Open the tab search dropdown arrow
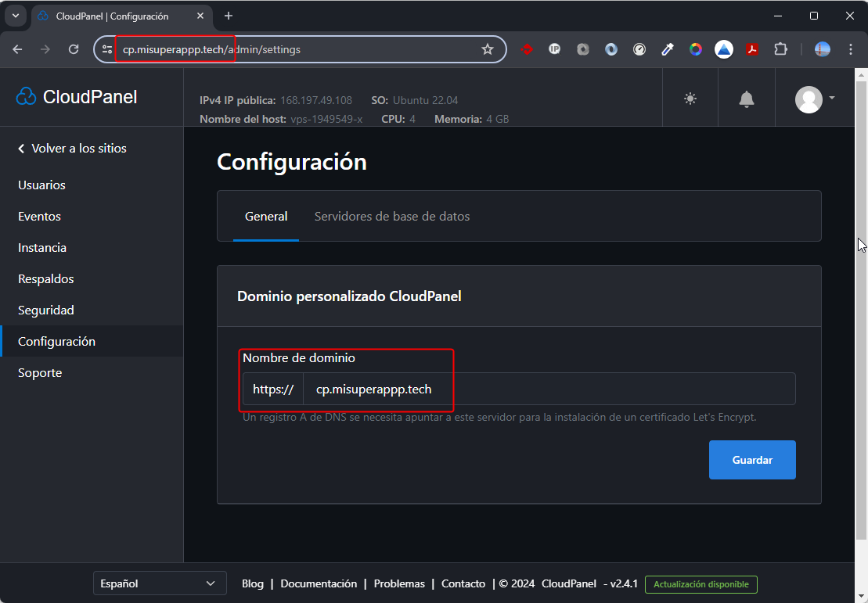Screen dimensions: 868x603 pos(16,16)
